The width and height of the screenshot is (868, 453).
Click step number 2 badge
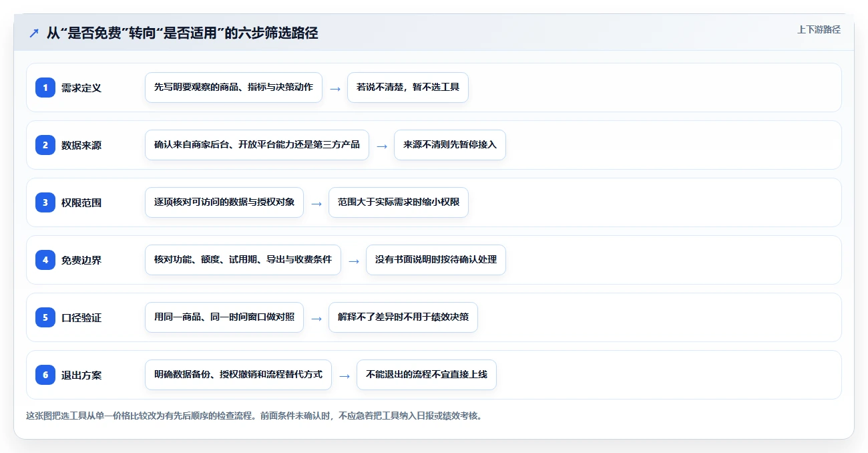click(x=45, y=144)
